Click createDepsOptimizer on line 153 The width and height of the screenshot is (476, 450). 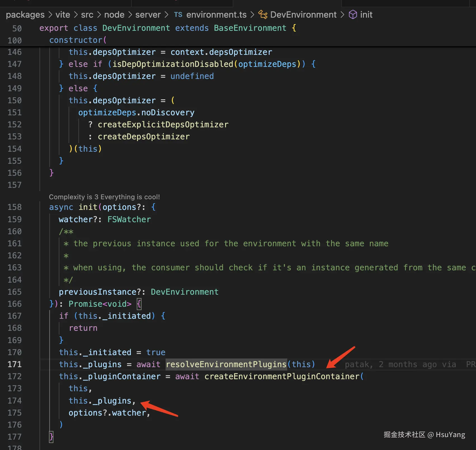(144, 137)
